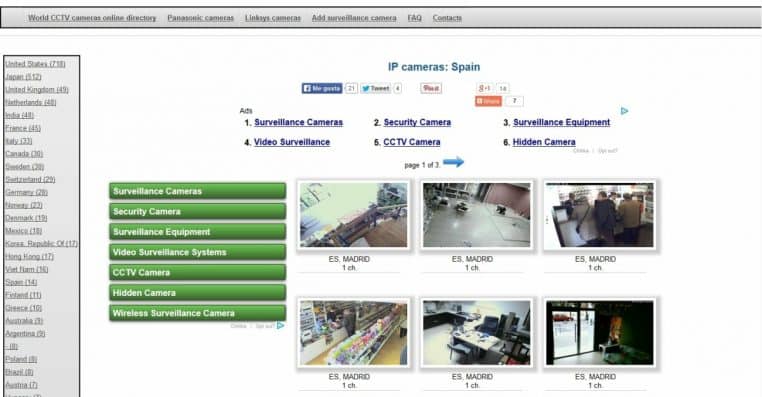Select Canada (30) country link
This screenshot has height=397, width=762.
click(24, 154)
